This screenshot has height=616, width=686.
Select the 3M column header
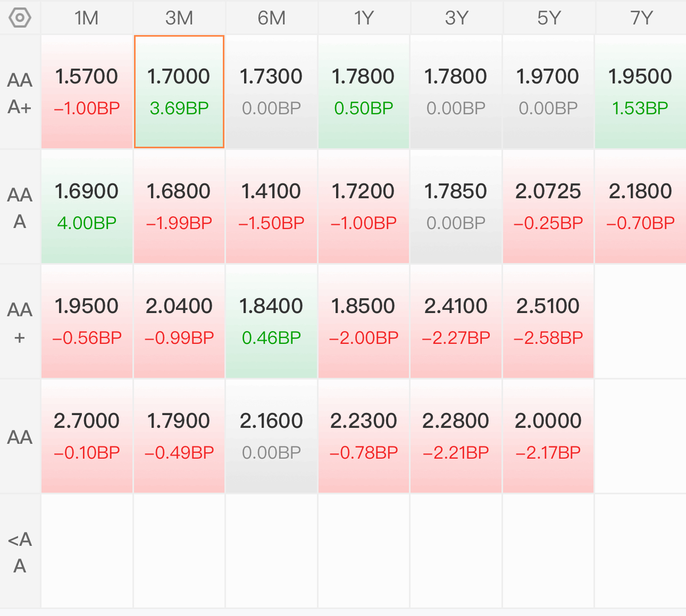179,18
